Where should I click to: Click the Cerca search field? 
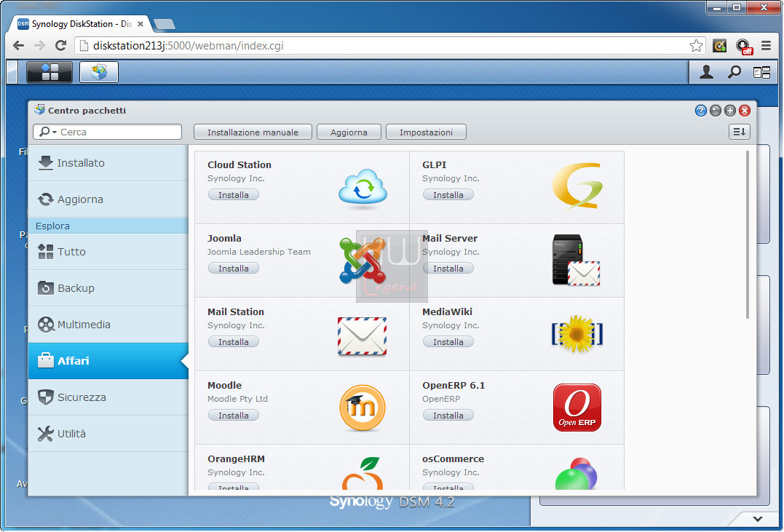[x=108, y=132]
